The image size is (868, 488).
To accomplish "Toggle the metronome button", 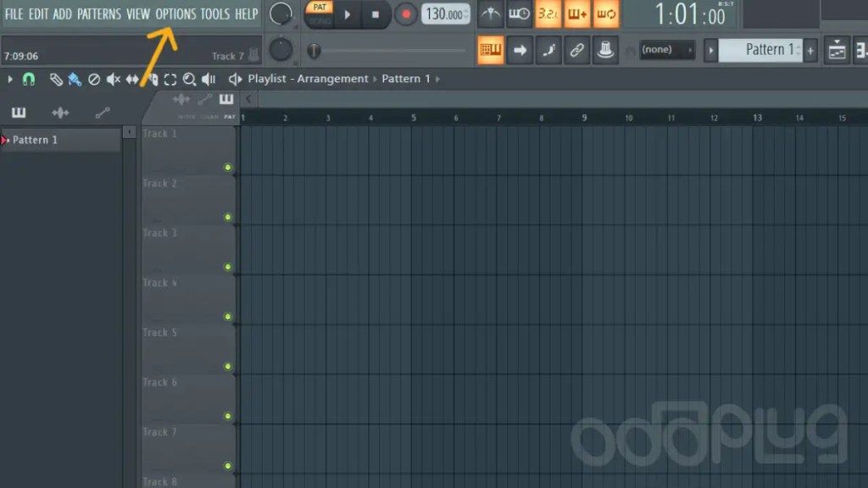I will point(491,14).
